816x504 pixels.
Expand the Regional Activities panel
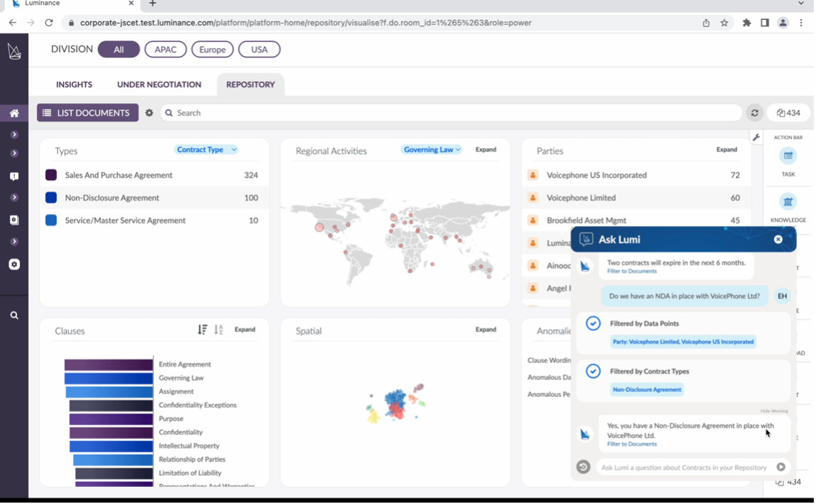[486, 150]
